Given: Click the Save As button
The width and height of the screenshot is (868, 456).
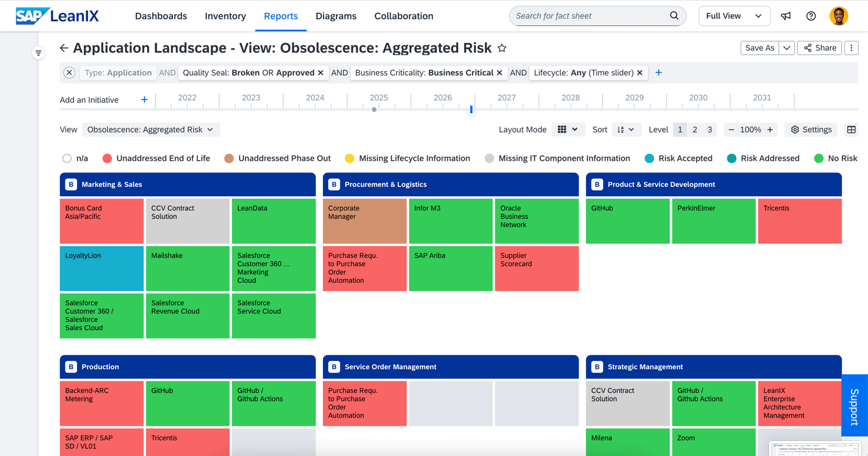Looking at the screenshot, I should [x=760, y=48].
